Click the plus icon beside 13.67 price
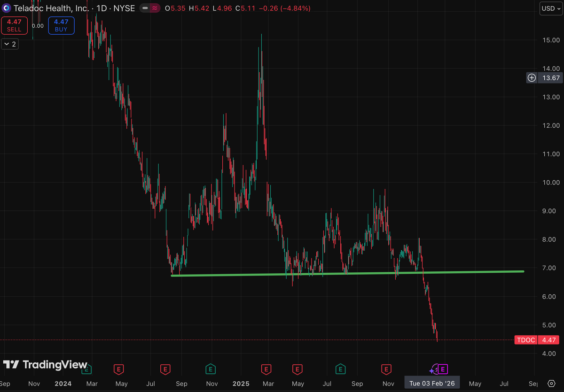 click(532, 78)
